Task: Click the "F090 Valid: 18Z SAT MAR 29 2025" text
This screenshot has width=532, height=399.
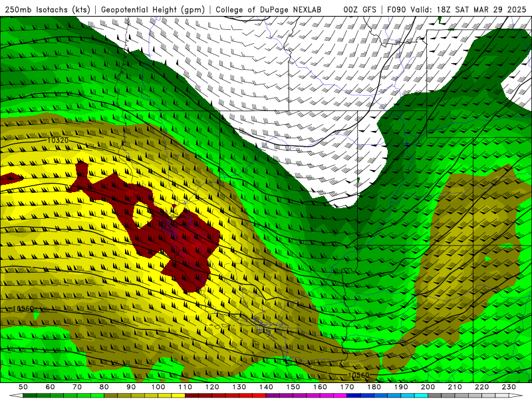Action: tap(457, 9)
